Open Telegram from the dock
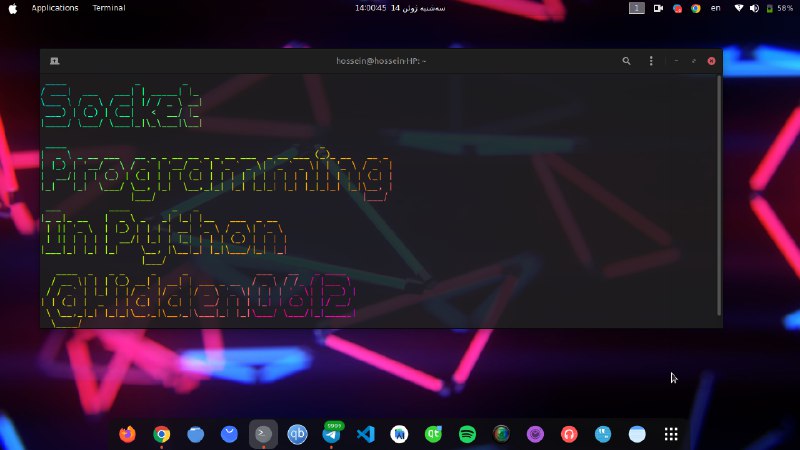Screen dimensions: 800x450 click(x=332, y=434)
